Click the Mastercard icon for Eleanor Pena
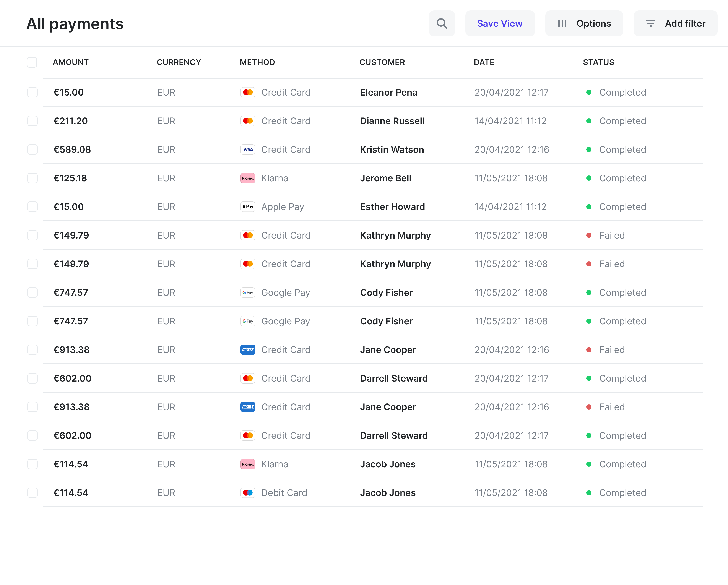The image size is (728, 585). [248, 92]
